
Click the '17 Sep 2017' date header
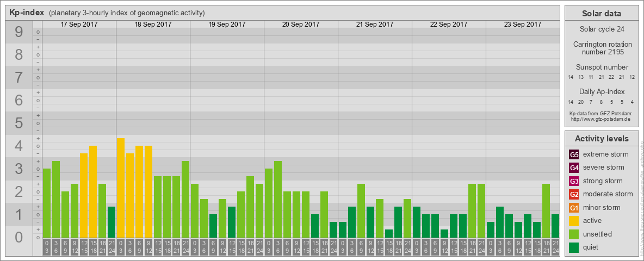coord(79,24)
